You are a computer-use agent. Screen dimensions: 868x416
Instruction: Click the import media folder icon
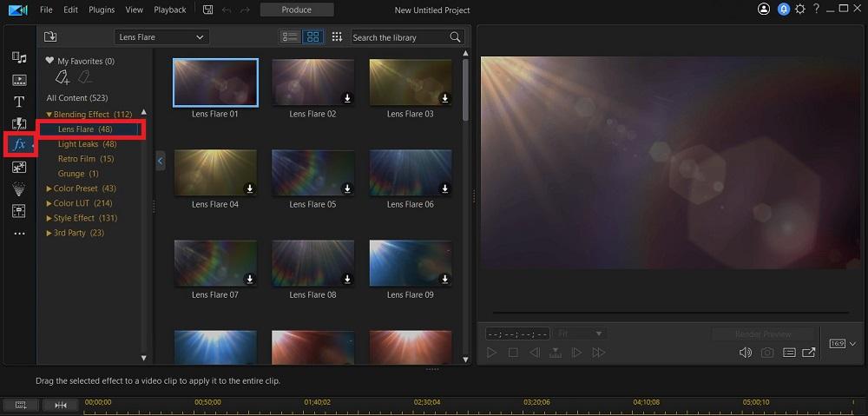[50, 36]
